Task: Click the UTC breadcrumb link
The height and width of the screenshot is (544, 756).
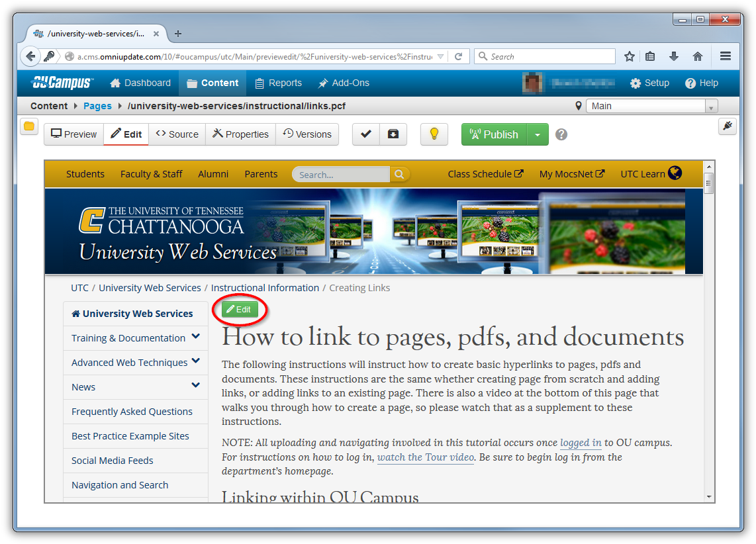Action: point(79,288)
